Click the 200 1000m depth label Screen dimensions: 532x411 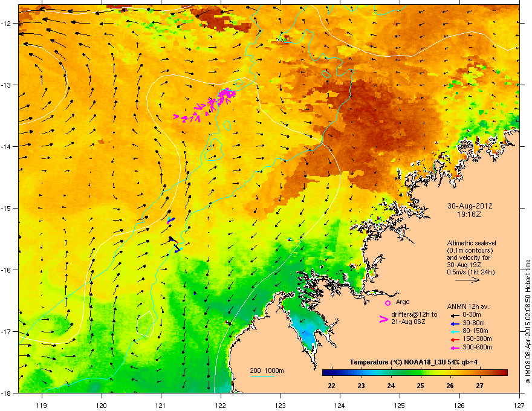click(x=267, y=371)
